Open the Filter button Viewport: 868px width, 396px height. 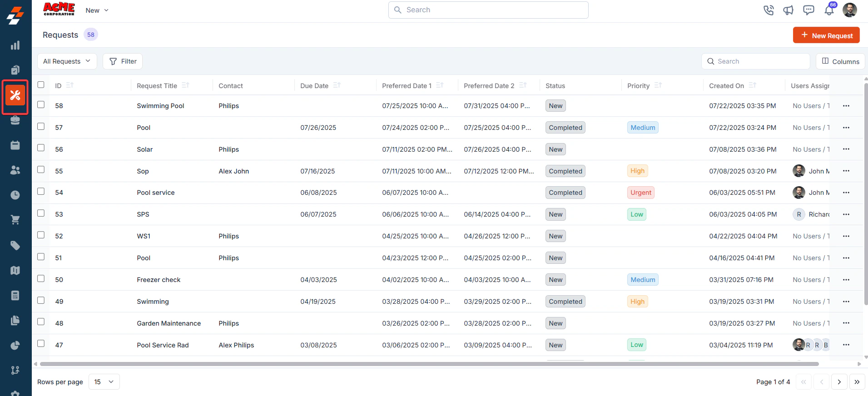[x=123, y=61]
